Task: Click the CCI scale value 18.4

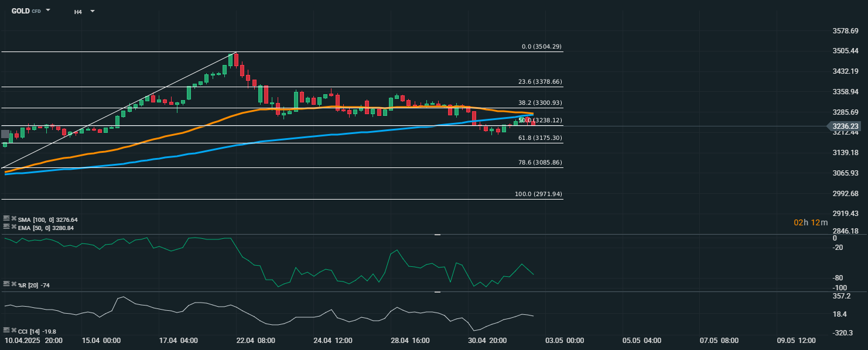Action: click(839, 314)
